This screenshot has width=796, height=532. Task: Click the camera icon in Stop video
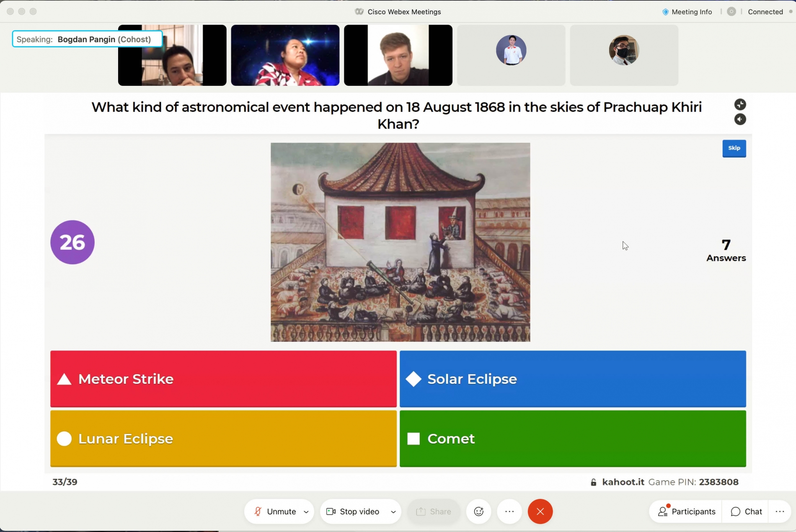(x=331, y=511)
